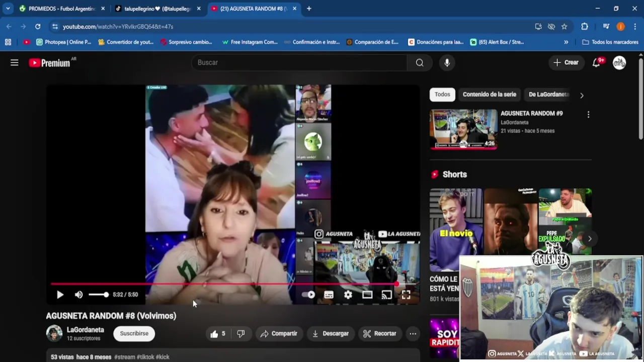Select the De LaGordaneta chip
Screen dimensions: 644x362
[548, 95]
